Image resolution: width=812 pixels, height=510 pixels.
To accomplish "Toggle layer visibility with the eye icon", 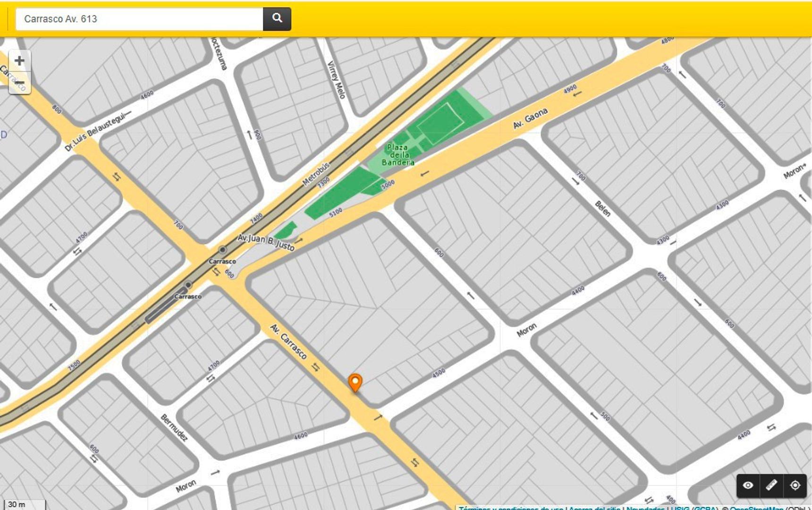I will point(748,485).
